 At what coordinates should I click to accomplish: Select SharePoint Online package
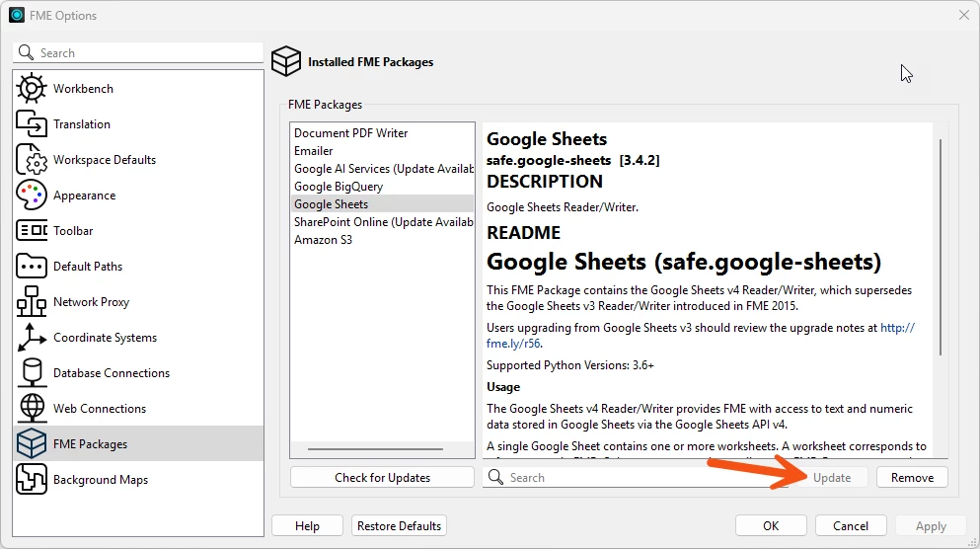(382, 222)
